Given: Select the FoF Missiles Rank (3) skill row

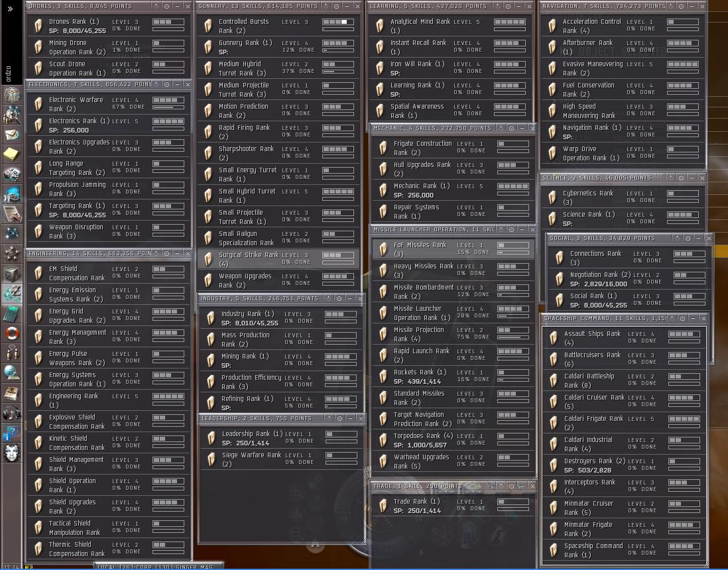Looking at the screenshot, I should (x=453, y=249).
